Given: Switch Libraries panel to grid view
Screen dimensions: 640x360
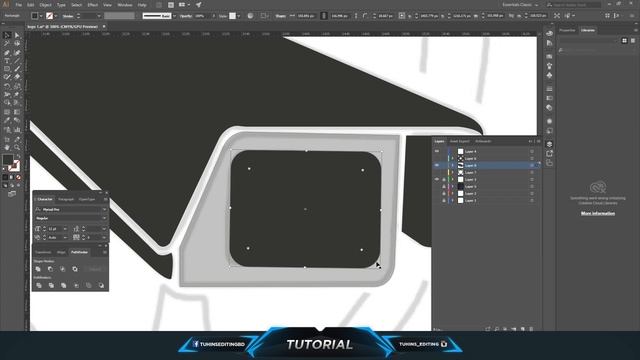Looking at the screenshot, I should (624, 40).
